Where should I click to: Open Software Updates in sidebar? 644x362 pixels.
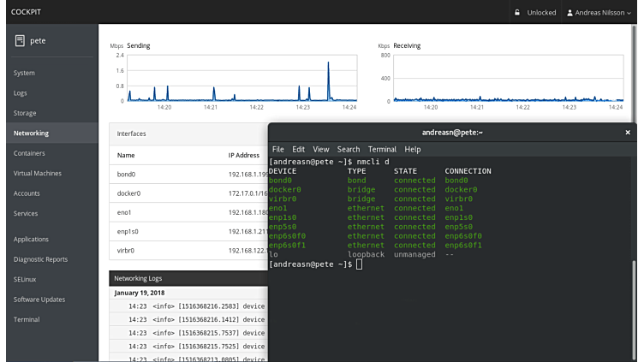[x=39, y=299]
